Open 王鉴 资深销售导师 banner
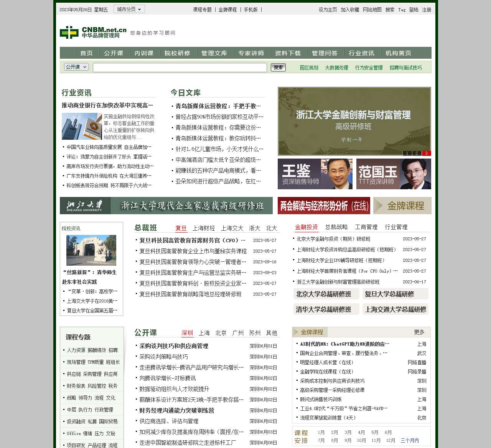 (x=315, y=174)
